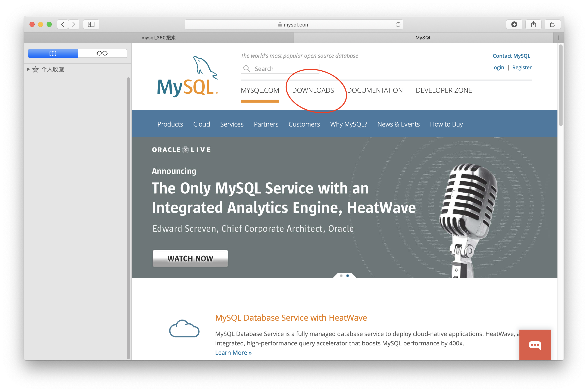Viewport: 588px width, 392px height.
Task: Open the Products menu
Action: point(170,124)
